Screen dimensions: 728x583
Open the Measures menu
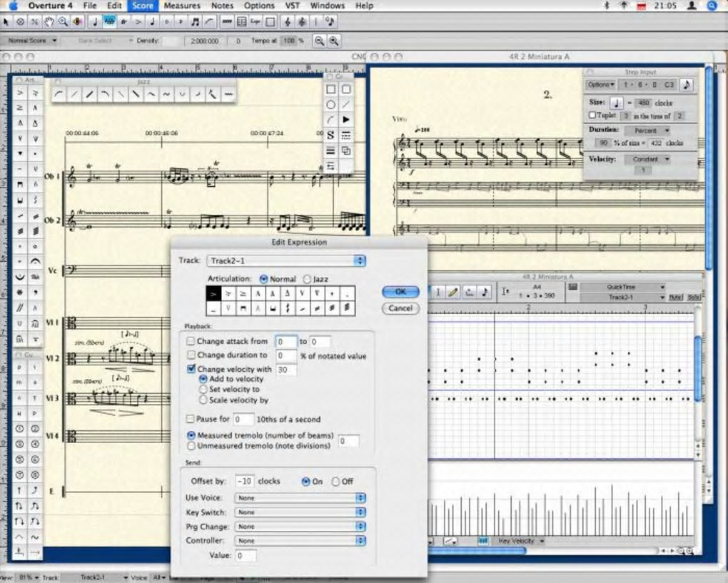click(182, 6)
